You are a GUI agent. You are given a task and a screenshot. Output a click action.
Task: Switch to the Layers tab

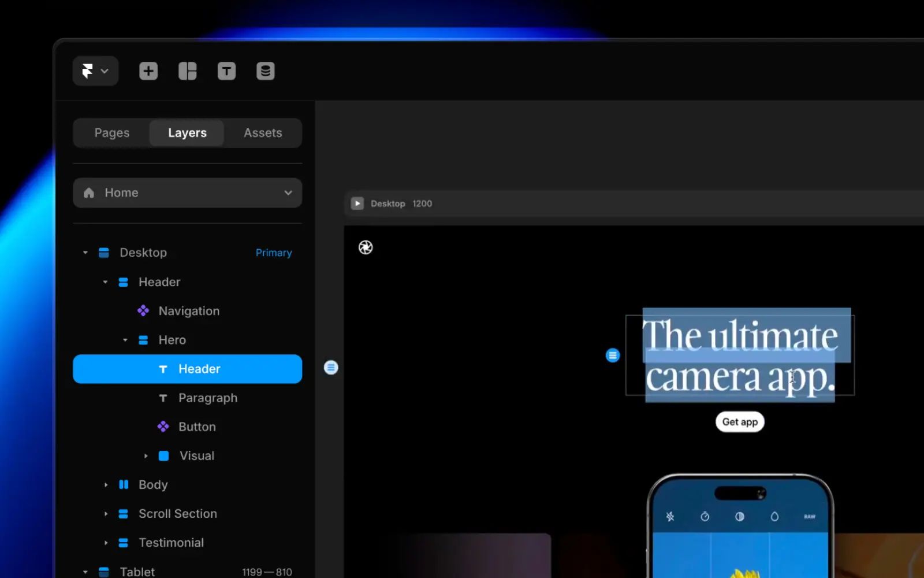[x=187, y=133]
